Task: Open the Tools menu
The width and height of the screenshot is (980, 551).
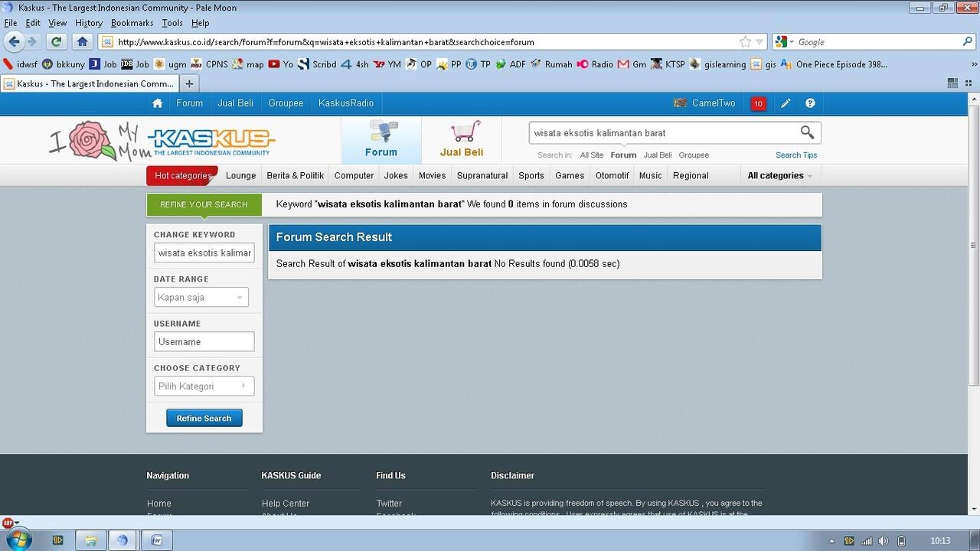Action: [x=172, y=23]
